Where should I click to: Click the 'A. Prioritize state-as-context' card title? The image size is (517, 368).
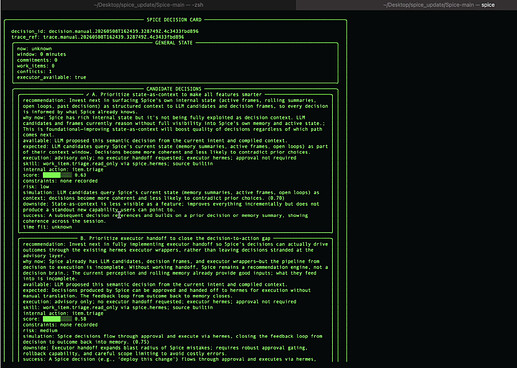pyautogui.click(x=177, y=95)
